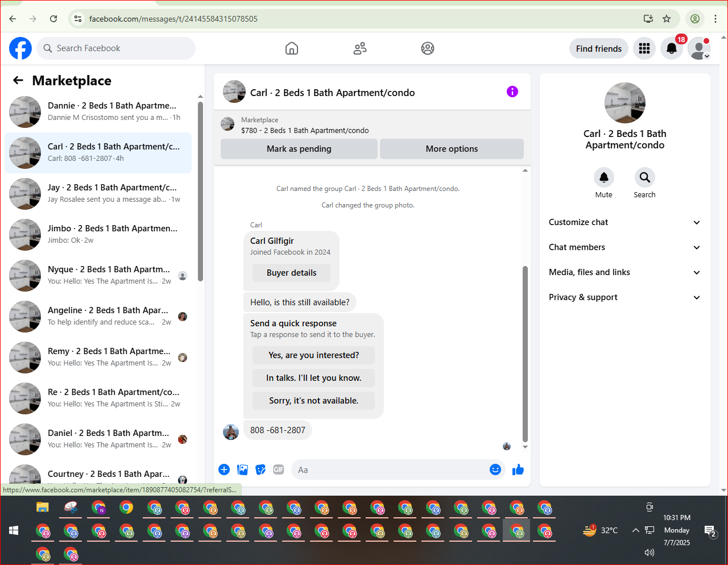
Task: Open the Chrome three-dot menu
Action: [x=715, y=19]
